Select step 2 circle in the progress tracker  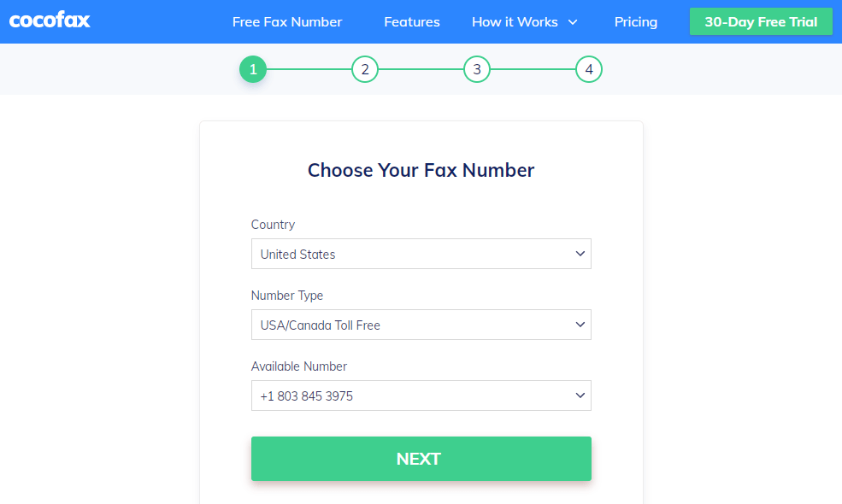(x=365, y=69)
